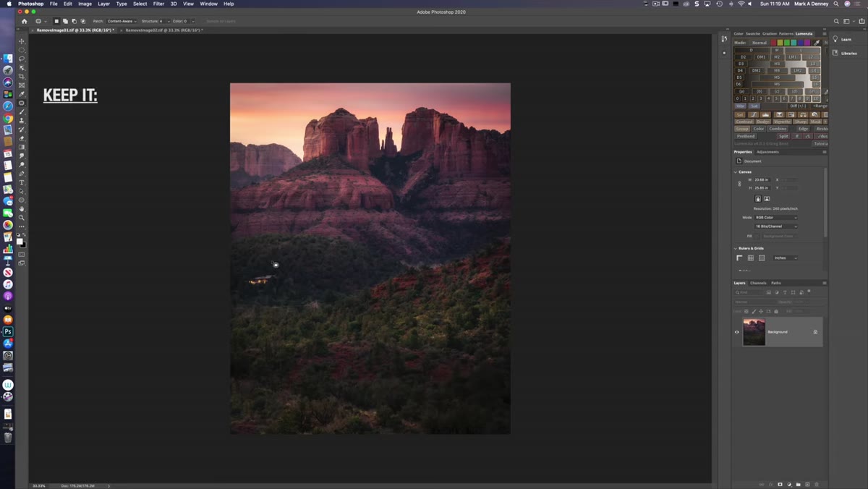The image size is (868, 489).
Task: Open Finder from the Dock
Action: (8, 58)
